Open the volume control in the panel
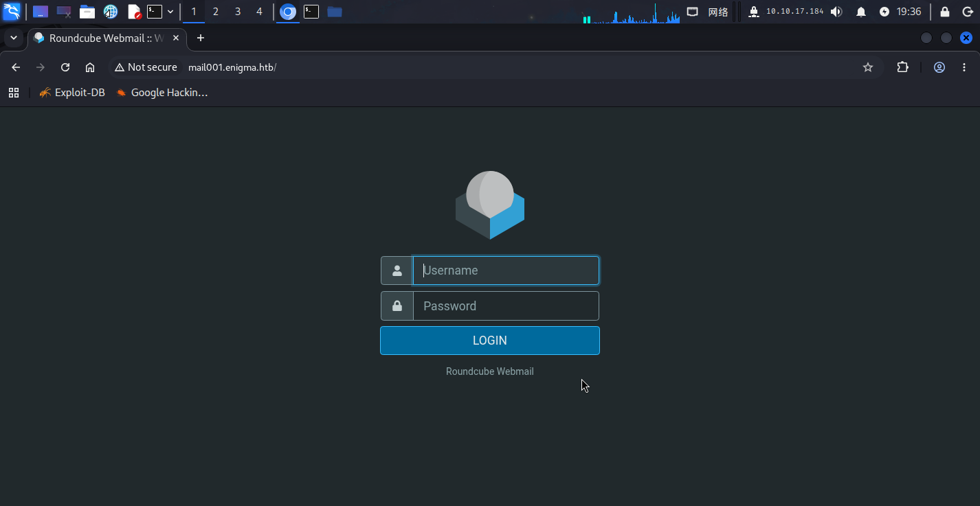Image resolution: width=980 pixels, height=506 pixels. coord(836,12)
